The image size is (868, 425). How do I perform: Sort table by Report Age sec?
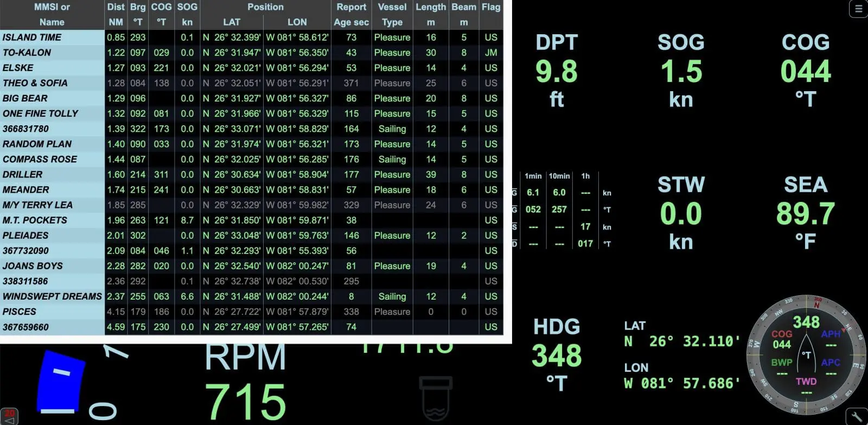pyautogui.click(x=351, y=15)
